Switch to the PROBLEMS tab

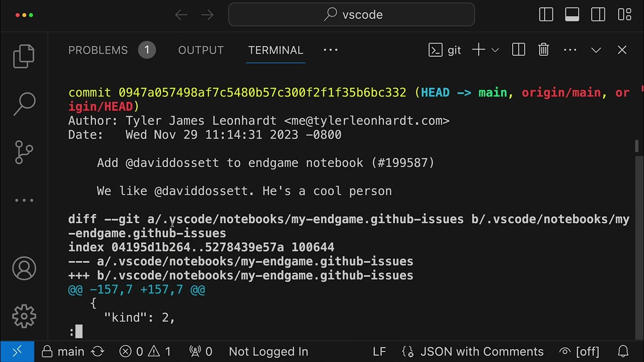[x=98, y=50]
